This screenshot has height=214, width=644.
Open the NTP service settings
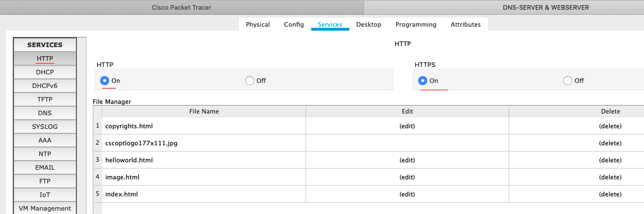click(45, 154)
